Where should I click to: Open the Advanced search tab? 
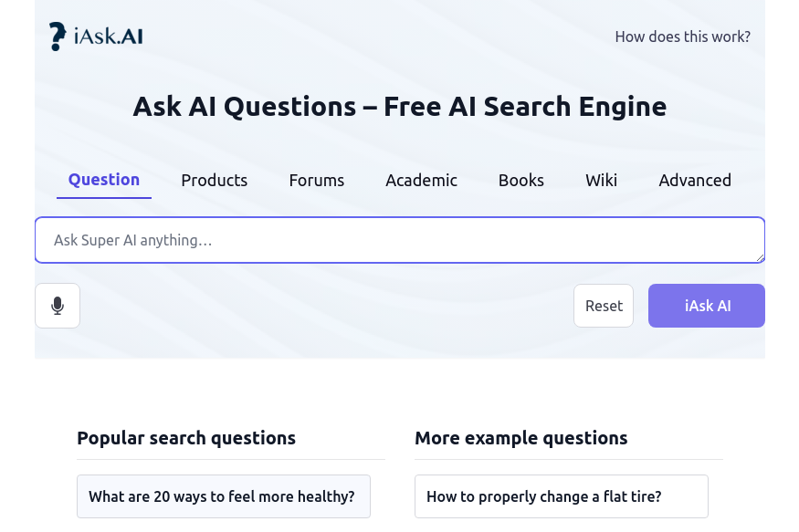[x=695, y=180]
